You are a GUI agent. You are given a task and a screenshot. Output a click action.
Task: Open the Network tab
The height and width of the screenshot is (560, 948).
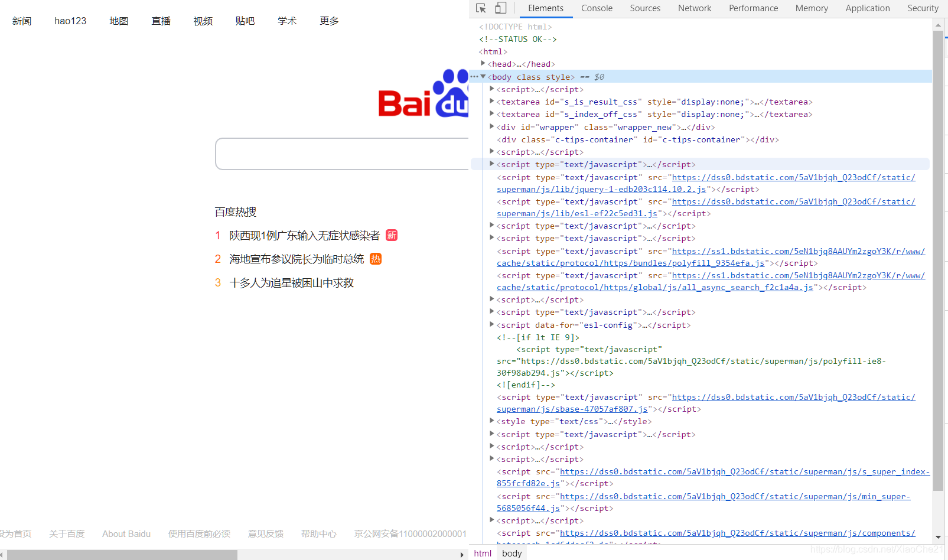pos(695,8)
